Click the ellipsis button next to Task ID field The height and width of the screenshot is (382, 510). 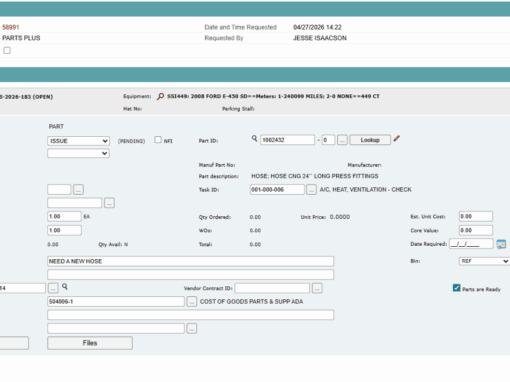[311, 190]
